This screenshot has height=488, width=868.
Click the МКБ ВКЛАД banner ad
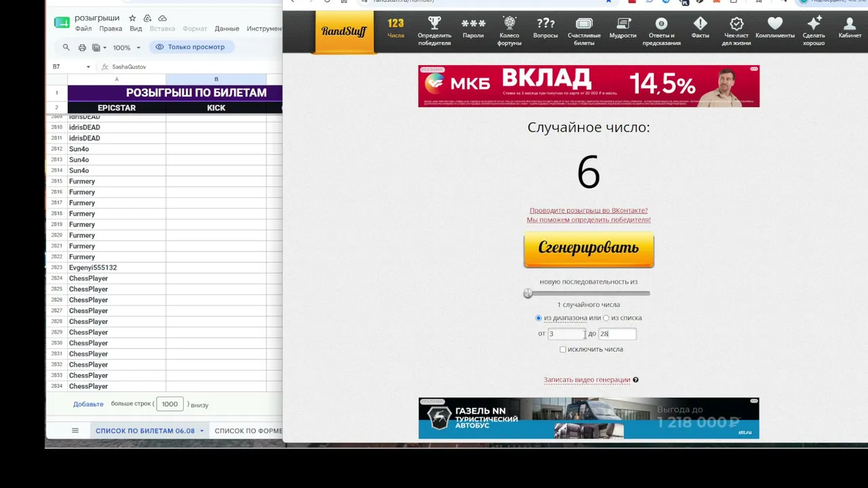click(x=589, y=86)
